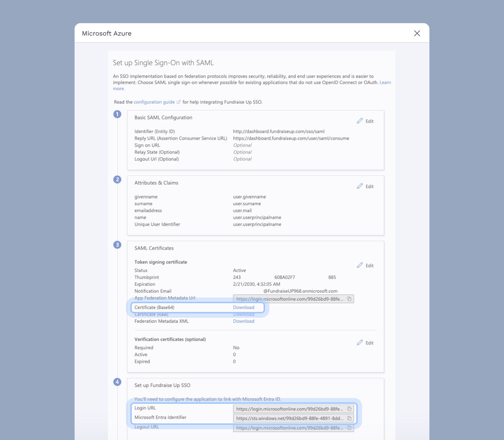Click the user.mail claim value

[242, 211]
